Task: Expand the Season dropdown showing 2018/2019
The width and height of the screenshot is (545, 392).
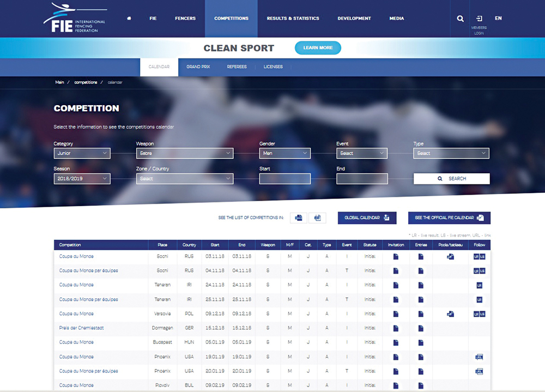Action: [82, 179]
